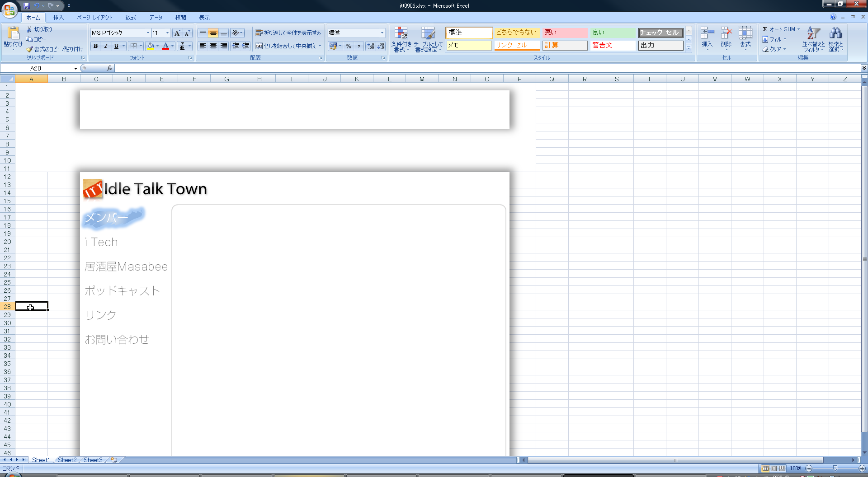Toggle top vertical alignment
Image resolution: width=868 pixels, height=477 pixels.
coord(203,33)
